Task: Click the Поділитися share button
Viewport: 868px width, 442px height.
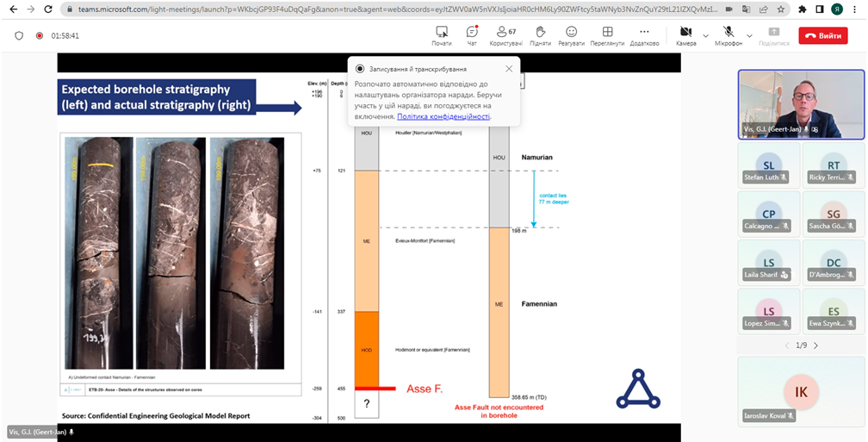Action: coord(774,35)
